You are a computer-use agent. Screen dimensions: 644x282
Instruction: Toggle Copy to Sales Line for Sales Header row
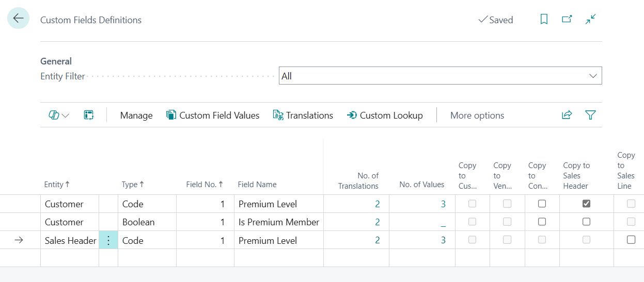tap(631, 240)
